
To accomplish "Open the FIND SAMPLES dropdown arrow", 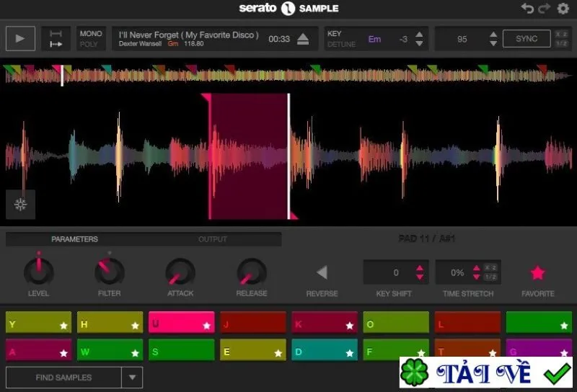I will coord(132,378).
